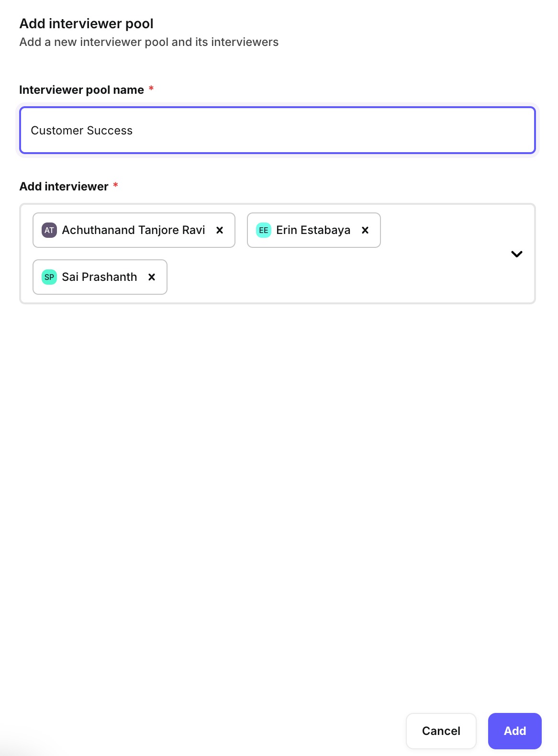Click the subtitle about adding a new pool
This screenshot has height=756, width=558.
(x=149, y=42)
